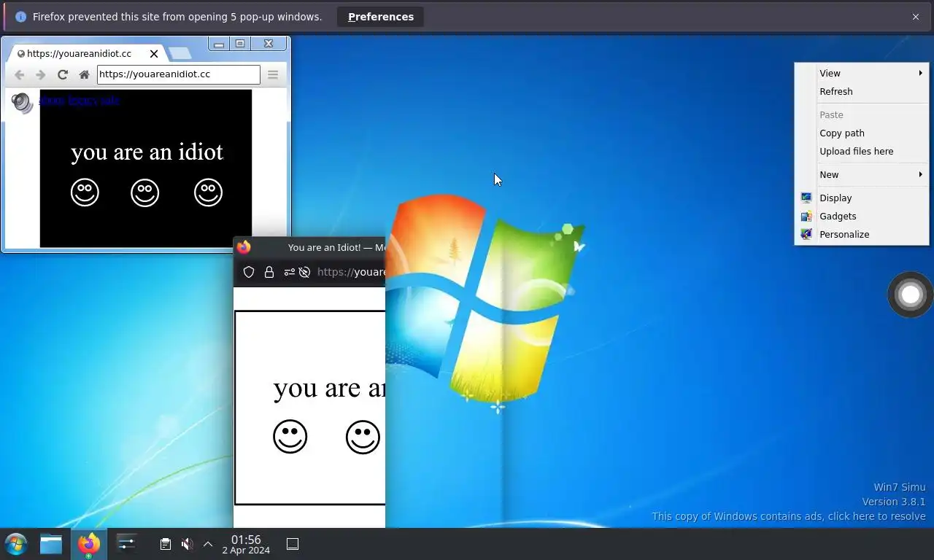Click the floating round button on the right edge
The height and width of the screenshot is (560, 934).
tap(910, 295)
